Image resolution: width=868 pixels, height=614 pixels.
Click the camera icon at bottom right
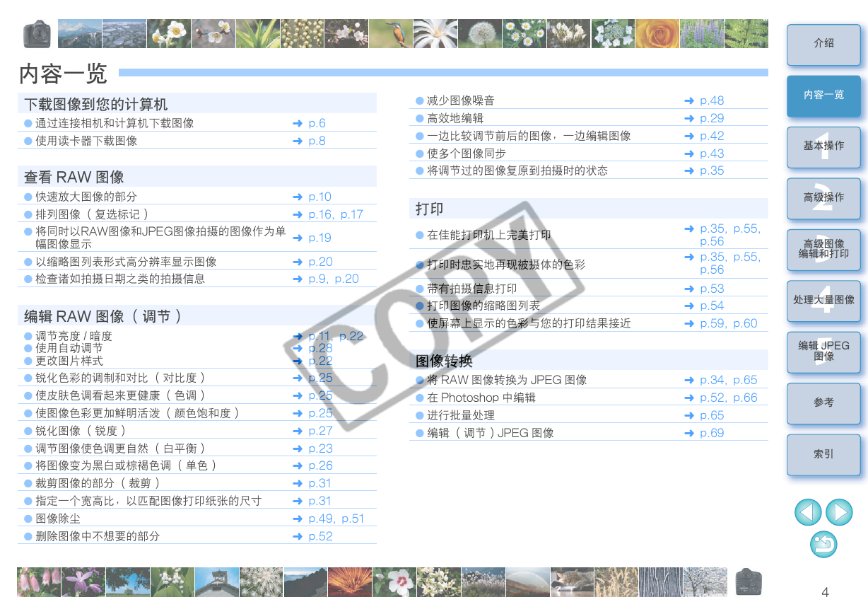pyautogui.click(x=749, y=581)
